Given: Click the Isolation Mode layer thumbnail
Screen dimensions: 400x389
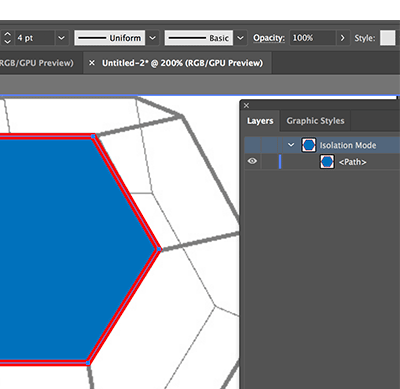Looking at the screenshot, I should pos(309,145).
